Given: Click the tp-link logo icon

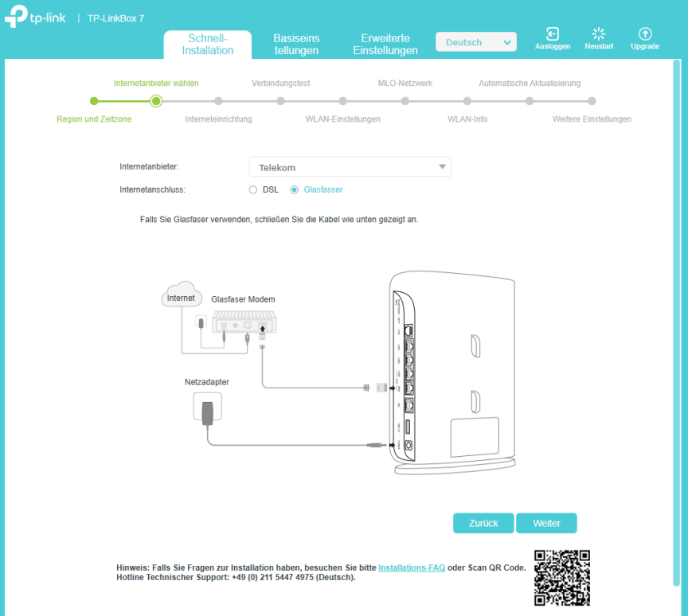Looking at the screenshot, I should coord(16,16).
